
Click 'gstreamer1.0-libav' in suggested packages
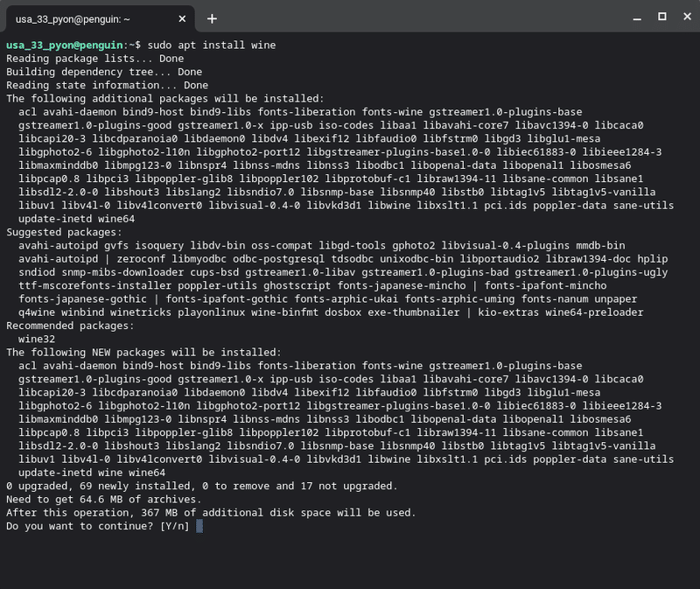(x=300, y=272)
